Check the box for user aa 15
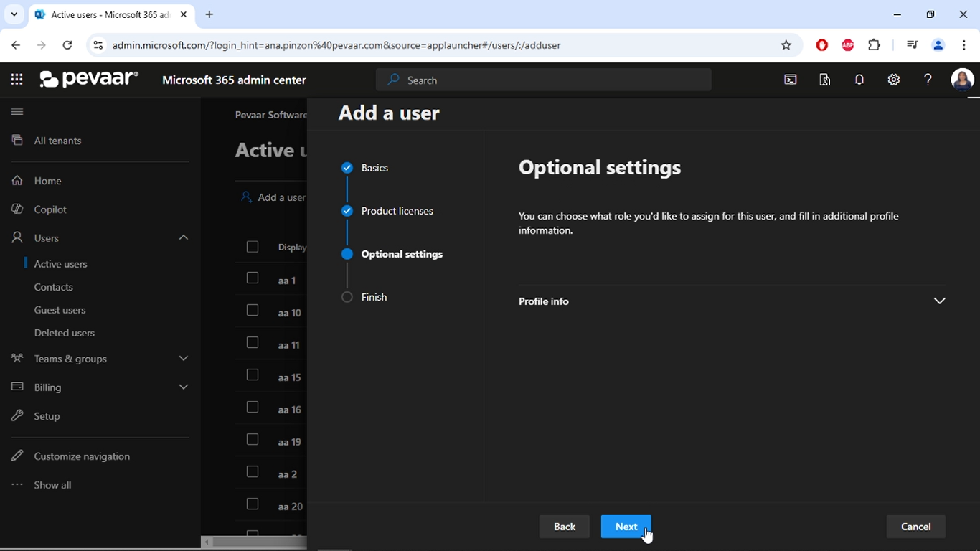Screen dimensions: 980x551 pos(253,375)
